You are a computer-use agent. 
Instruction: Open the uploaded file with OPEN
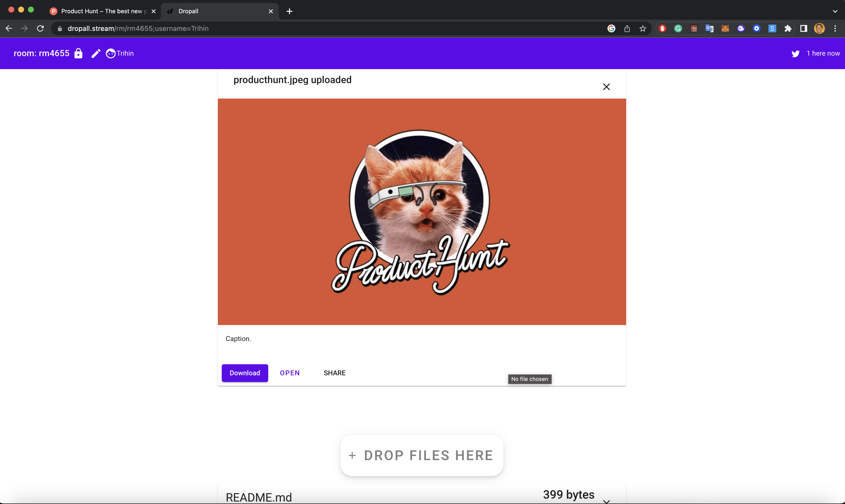pos(290,373)
